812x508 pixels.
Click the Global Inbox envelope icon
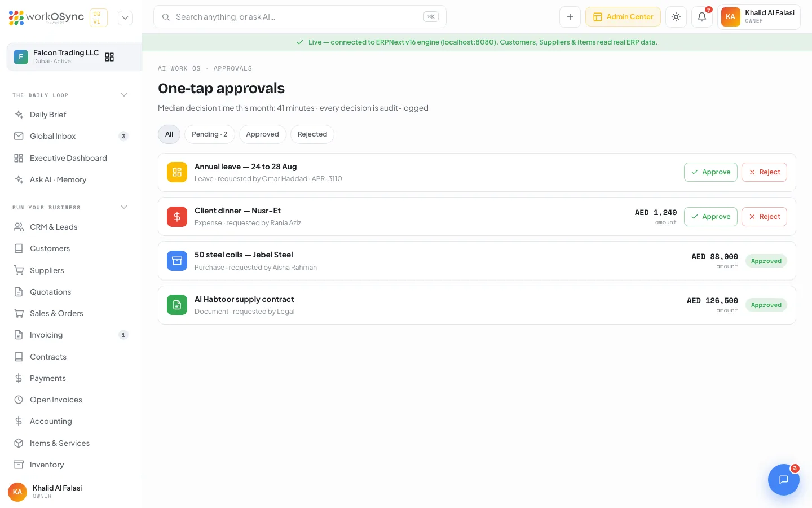[19, 136]
